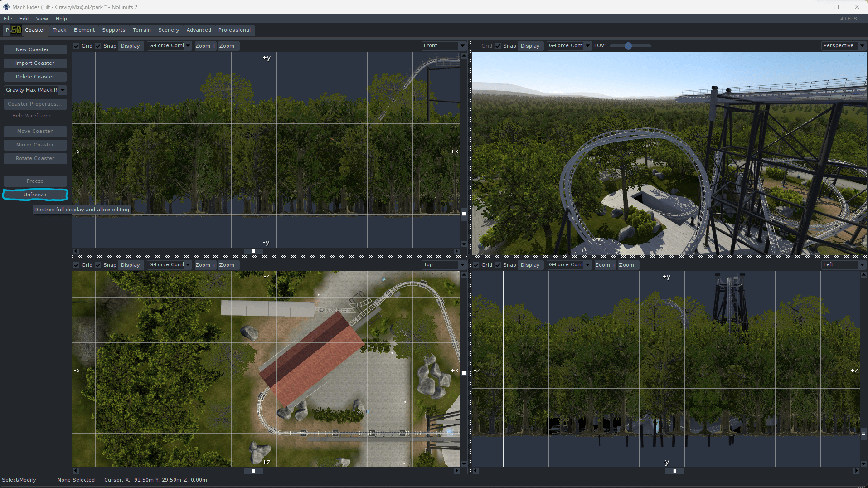Viewport: 868px width, 488px height.
Task: Open the Edit menu
Action: (x=24, y=19)
